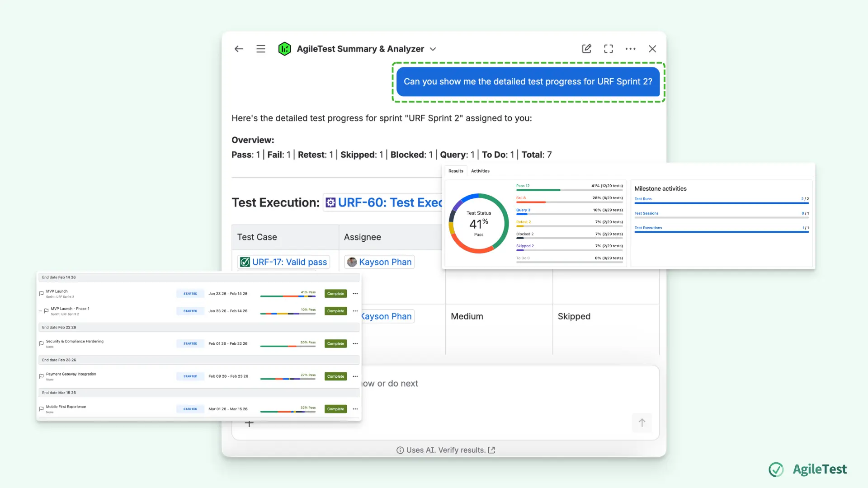Open the three-dot menu for MVP Launch - Phase 1

[x=355, y=311]
